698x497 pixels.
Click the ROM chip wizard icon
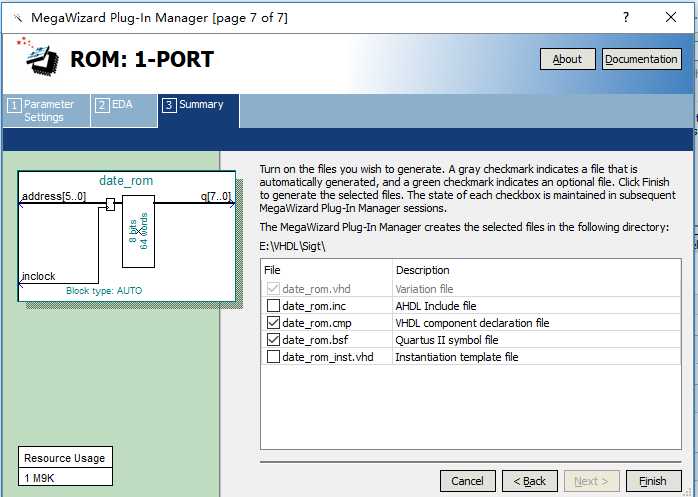click(x=38, y=58)
